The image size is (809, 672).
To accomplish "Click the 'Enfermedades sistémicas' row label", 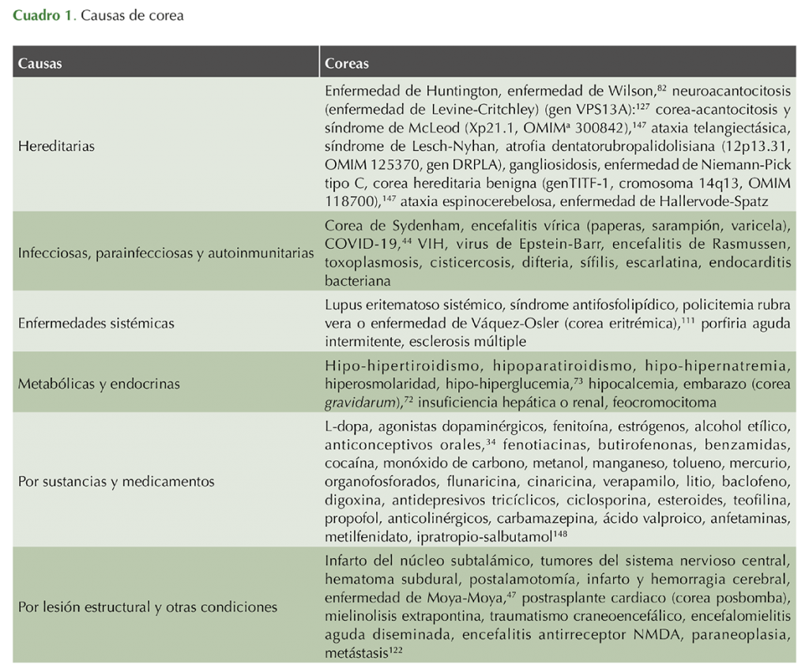I will pyautogui.click(x=96, y=323).
